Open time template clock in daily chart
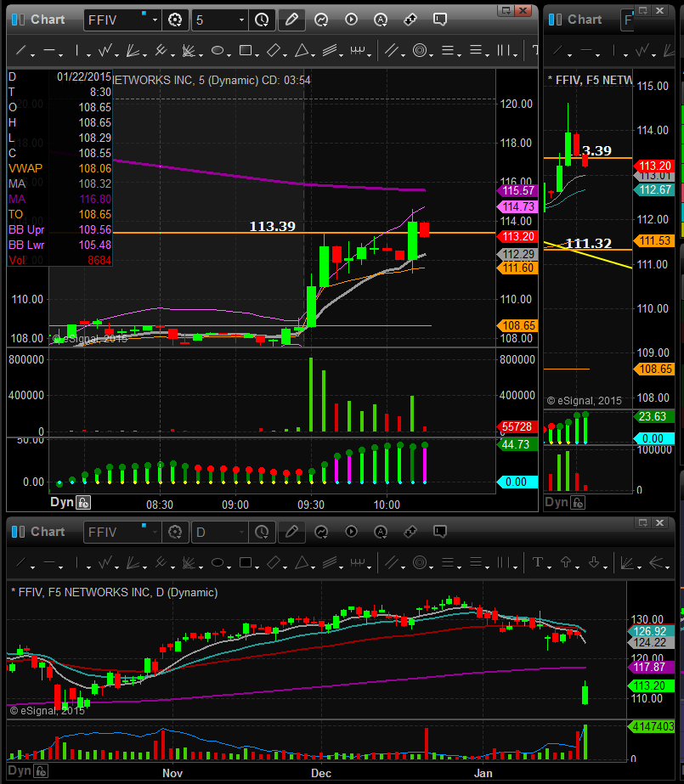Image resolution: width=684 pixels, height=784 pixels. click(262, 532)
